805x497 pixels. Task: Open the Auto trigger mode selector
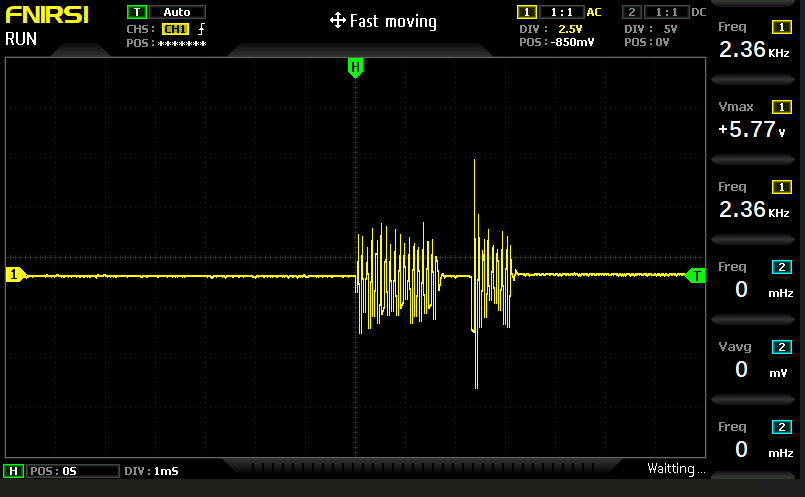click(x=177, y=12)
